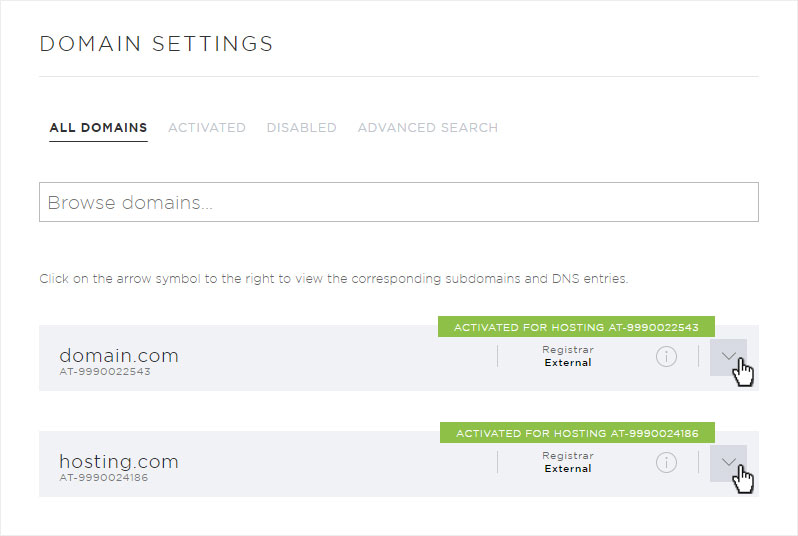The height and width of the screenshot is (536, 798).
Task: Open the Advanced Search tab
Action: (428, 128)
